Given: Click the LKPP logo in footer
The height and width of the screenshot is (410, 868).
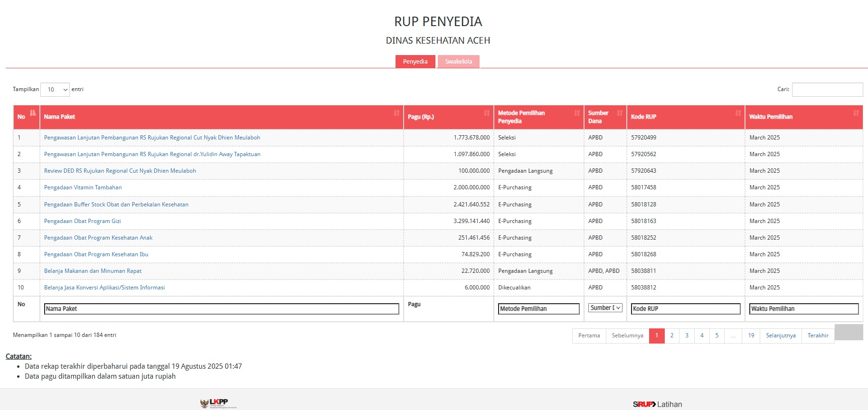Looking at the screenshot, I should pyautogui.click(x=218, y=403).
